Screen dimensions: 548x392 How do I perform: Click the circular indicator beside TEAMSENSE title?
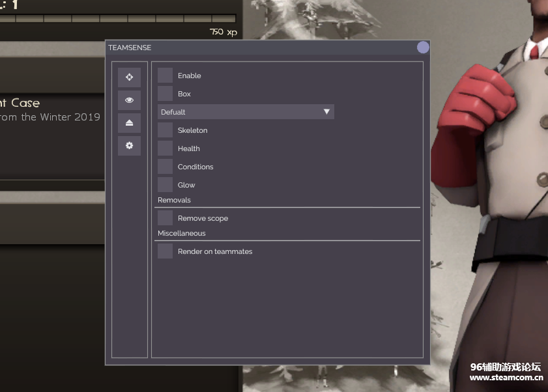coord(423,47)
